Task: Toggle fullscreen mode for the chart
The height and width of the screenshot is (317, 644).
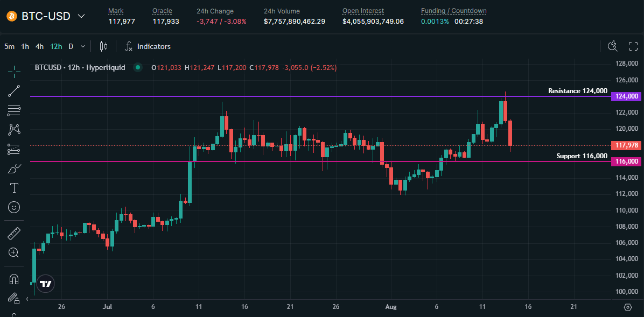Action: coord(633,46)
